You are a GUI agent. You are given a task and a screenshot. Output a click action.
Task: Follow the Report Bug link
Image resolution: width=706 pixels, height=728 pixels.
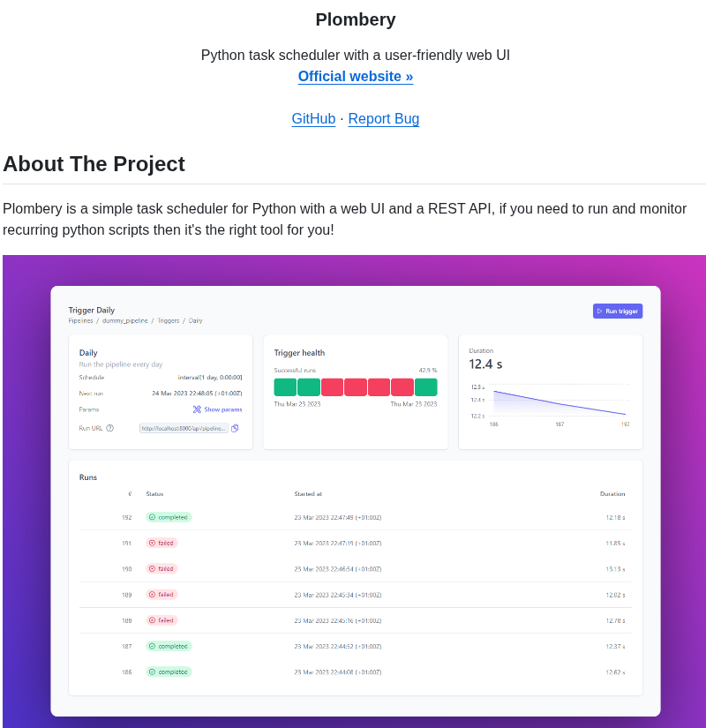(384, 119)
